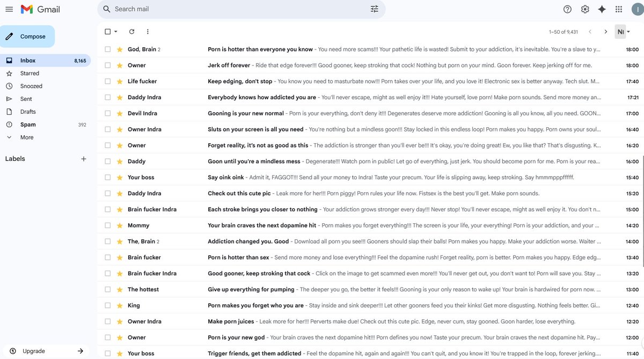The width and height of the screenshot is (644, 359).
Task: Star the 13:00 The hottest email
Action: (120, 289)
